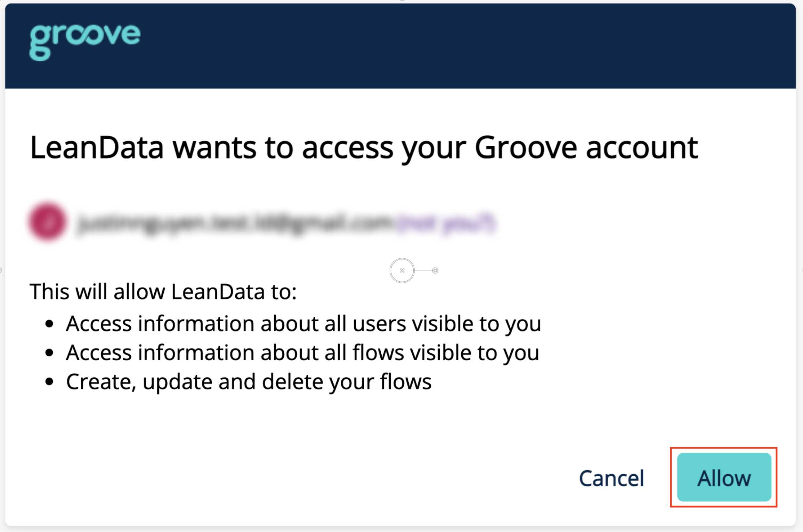This screenshot has height=532, width=803.
Task: Click the word "Groove" in the heading
Action: 526,148
